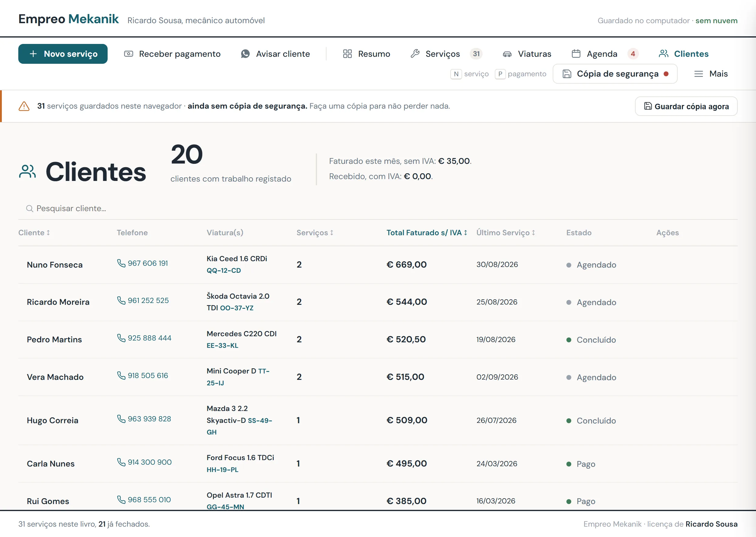756x537 pixels.
Task: Open the plate EE-33-KL
Action: coord(222,346)
